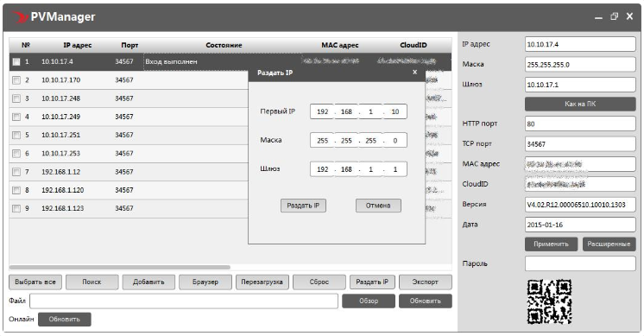Click first octet 192 of dialog Шлюз
Viewport: 644px width, 336px height.
pos(322,169)
